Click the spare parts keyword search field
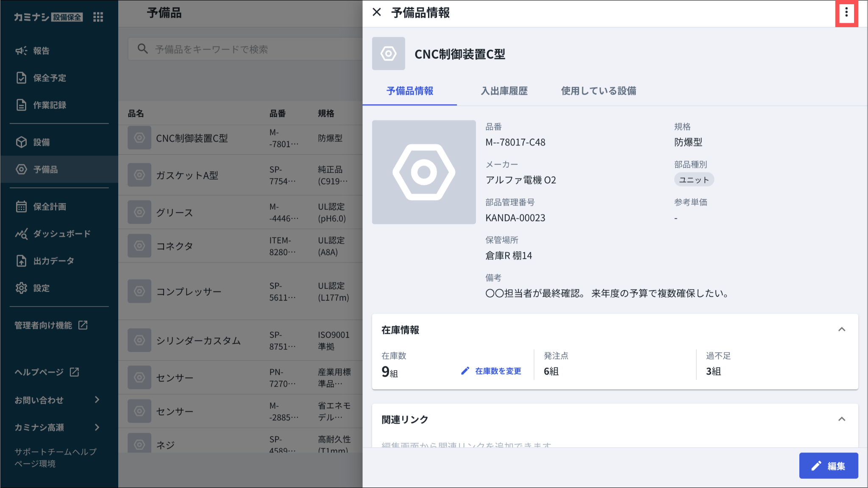The image size is (868, 488). click(245, 49)
